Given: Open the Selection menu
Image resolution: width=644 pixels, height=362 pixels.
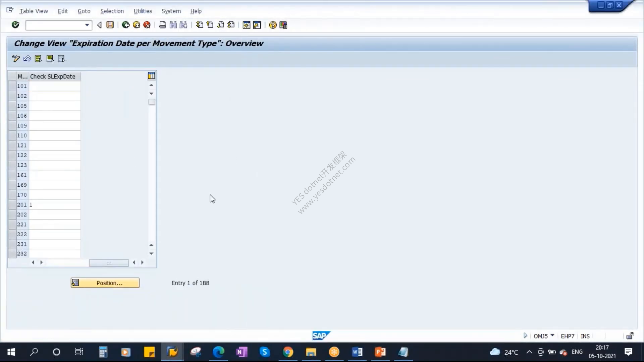Looking at the screenshot, I should point(112,11).
